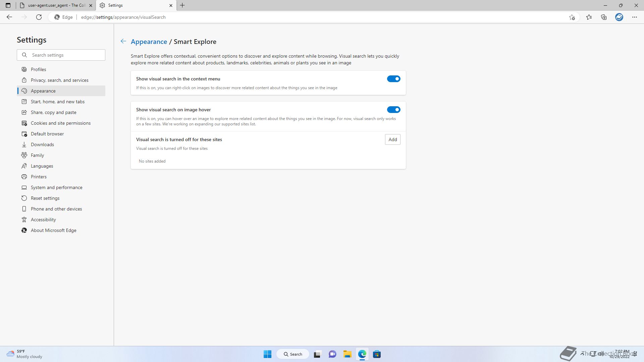The width and height of the screenshot is (644, 362).
Task: Click the Edge site info badge in address bar
Action: pyautogui.click(x=64, y=17)
